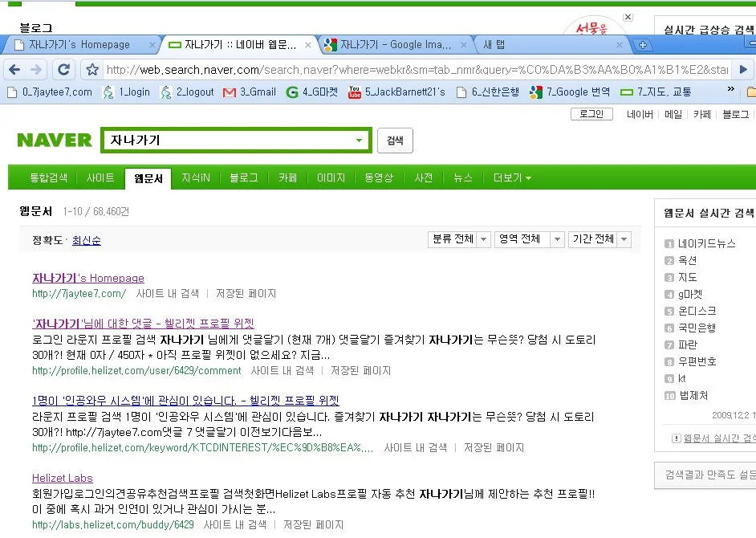The height and width of the screenshot is (538, 756).
Task: Close the banner ad with the X
Action: (628, 17)
